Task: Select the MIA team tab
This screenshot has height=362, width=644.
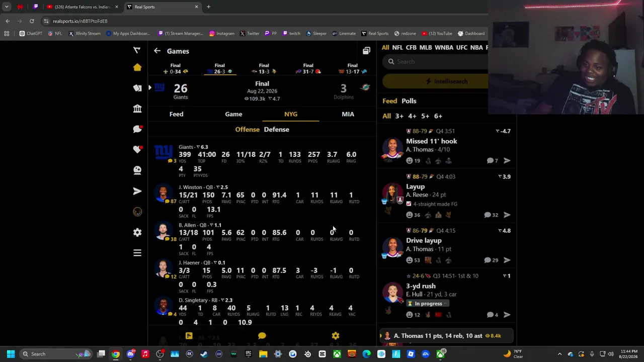Action: (348, 114)
